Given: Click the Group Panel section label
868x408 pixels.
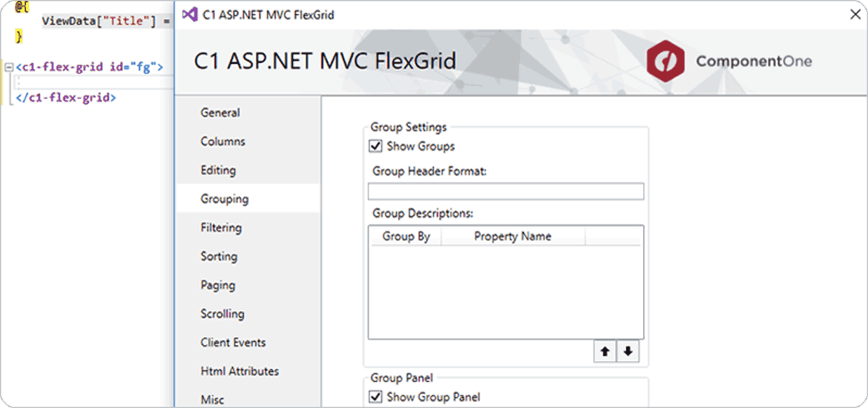Looking at the screenshot, I should click(402, 378).
